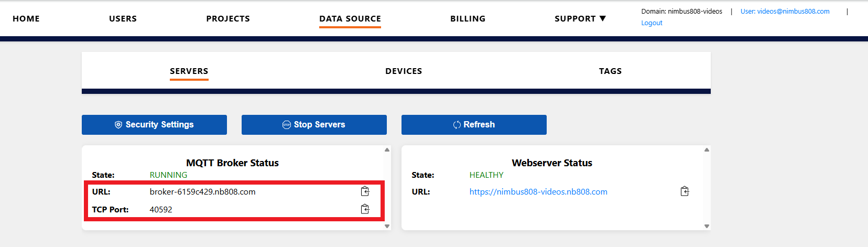Copy the TCP Port value to clipboard

coord(365,209)
